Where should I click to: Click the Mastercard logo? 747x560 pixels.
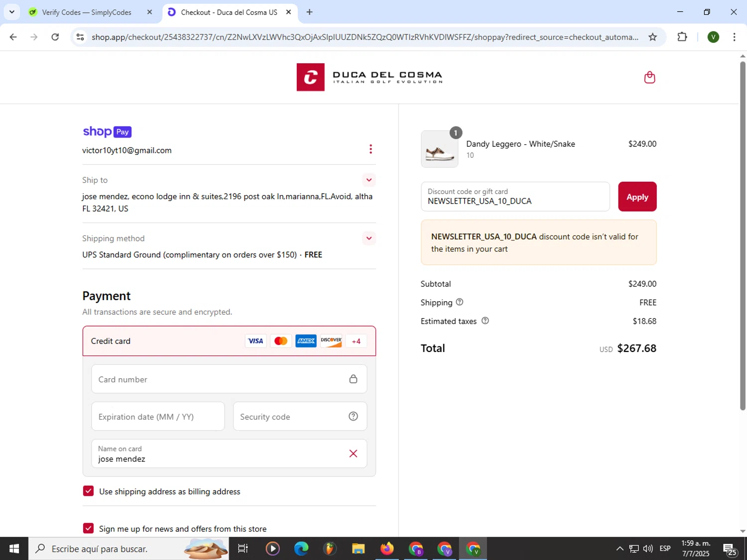click(x=281, y=341)
